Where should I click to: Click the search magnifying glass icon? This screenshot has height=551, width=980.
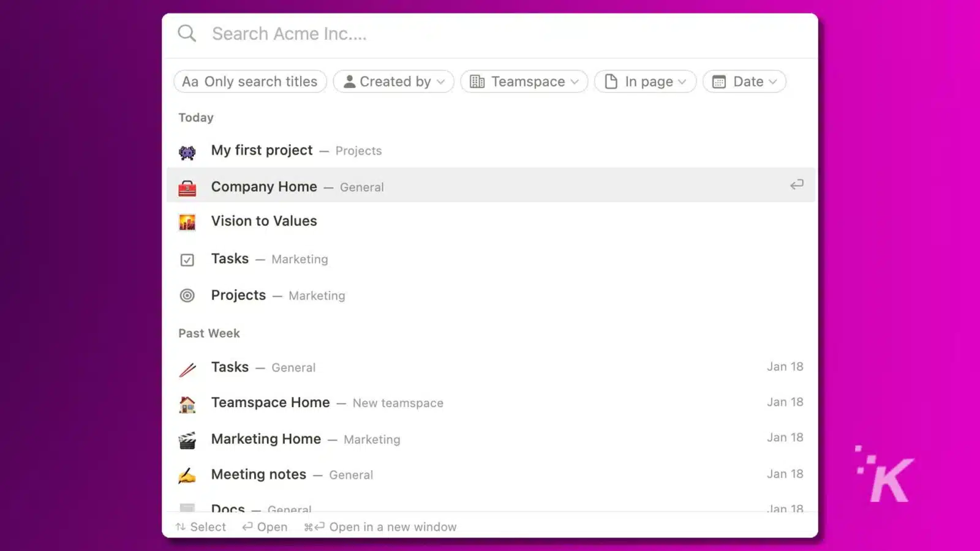click(187, 33)
